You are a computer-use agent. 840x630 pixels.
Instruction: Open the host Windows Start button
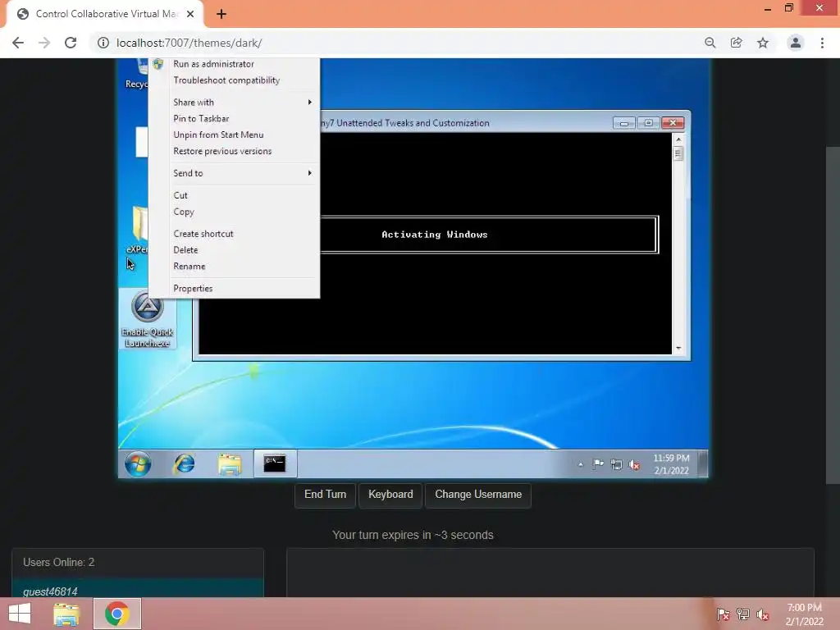[20, 614]
